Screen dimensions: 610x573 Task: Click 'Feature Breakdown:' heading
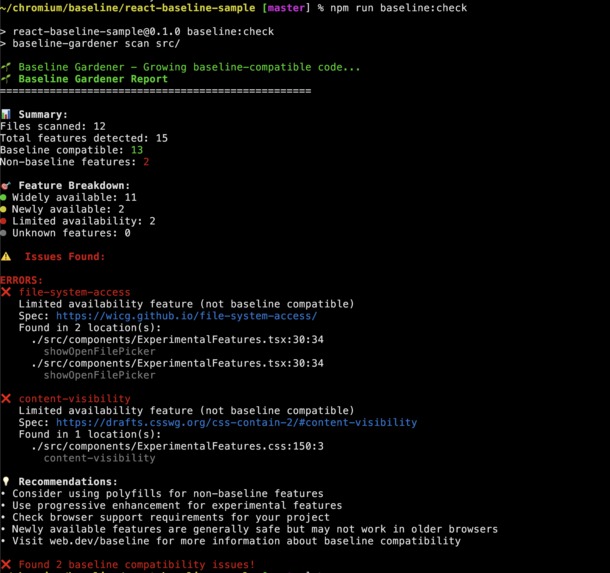tap(74, 186)
